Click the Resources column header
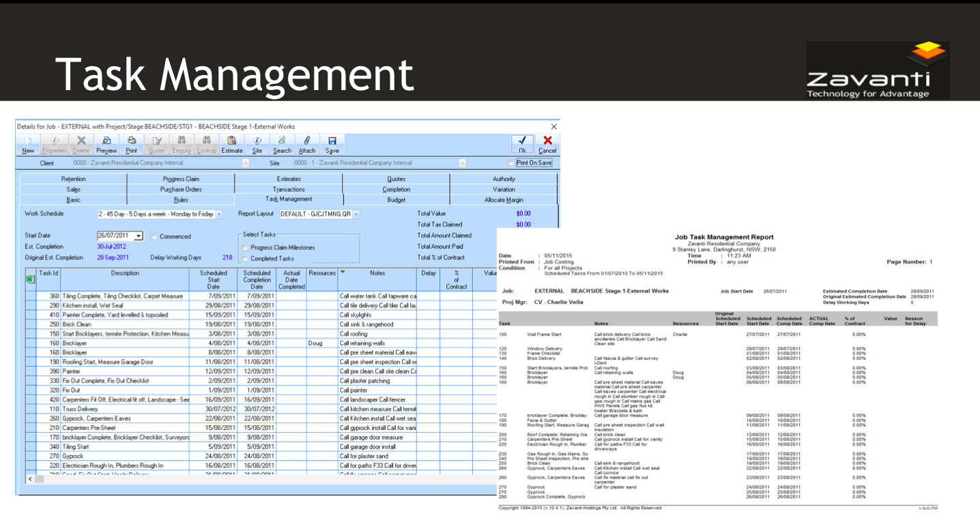This screenshot has height=531, width=980. (322, 279)
